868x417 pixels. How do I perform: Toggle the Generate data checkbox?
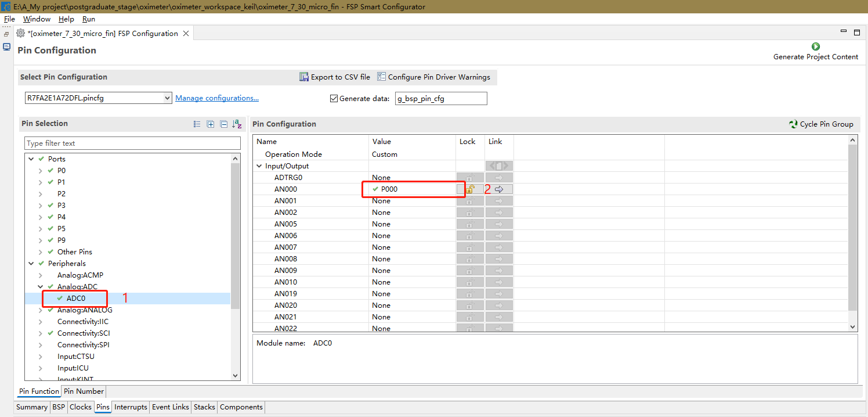click(334, 98)
